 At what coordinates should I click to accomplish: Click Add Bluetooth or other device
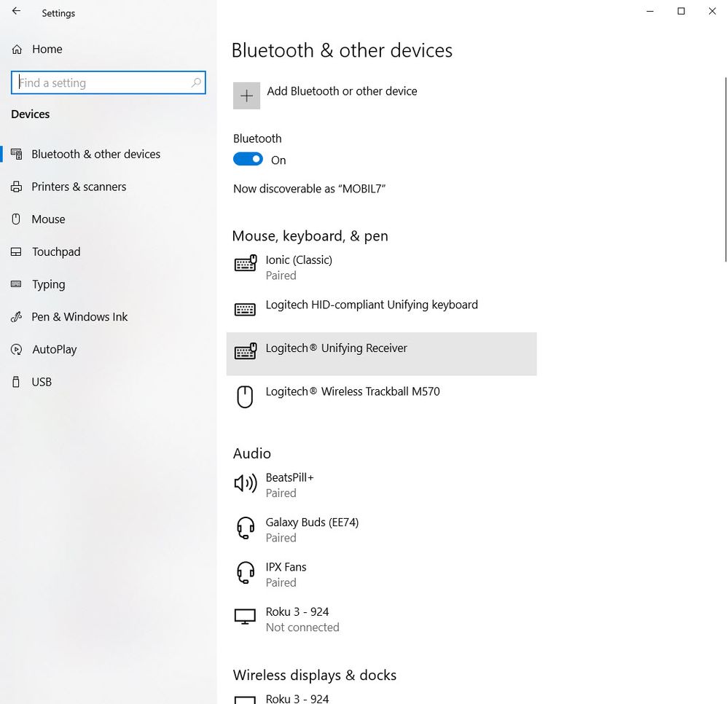325,95
